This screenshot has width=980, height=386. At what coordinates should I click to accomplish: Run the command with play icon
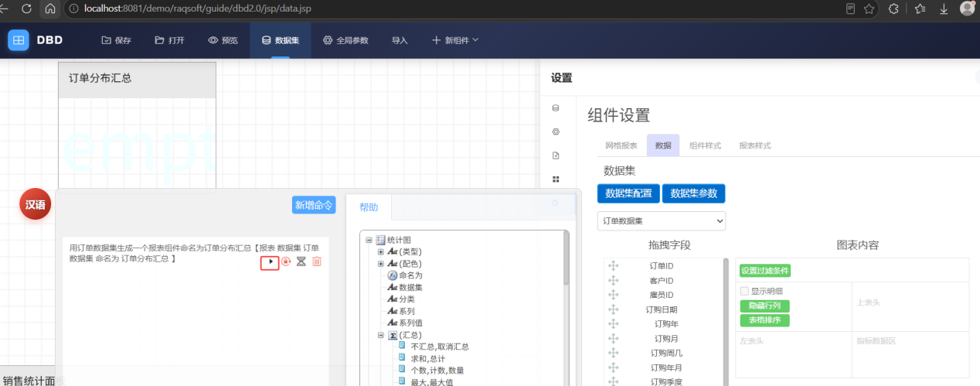click(x=270, y=262)
